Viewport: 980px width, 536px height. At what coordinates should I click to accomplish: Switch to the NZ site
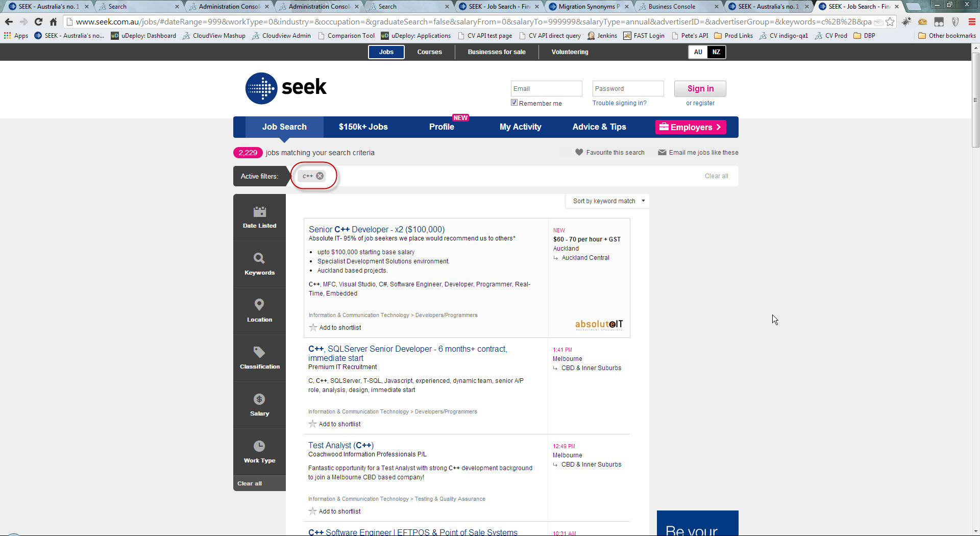(x=716, y=52)
